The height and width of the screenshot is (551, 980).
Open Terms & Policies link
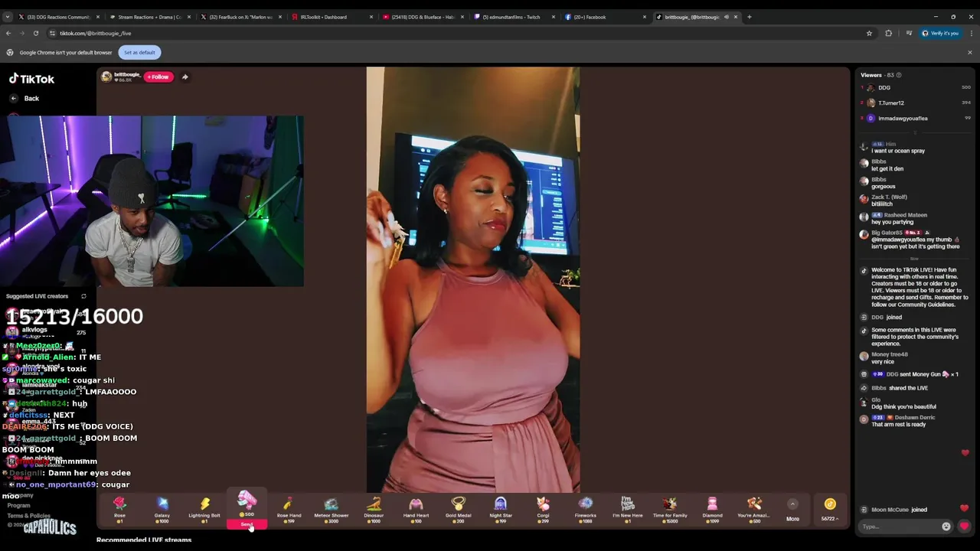(28, 516)
